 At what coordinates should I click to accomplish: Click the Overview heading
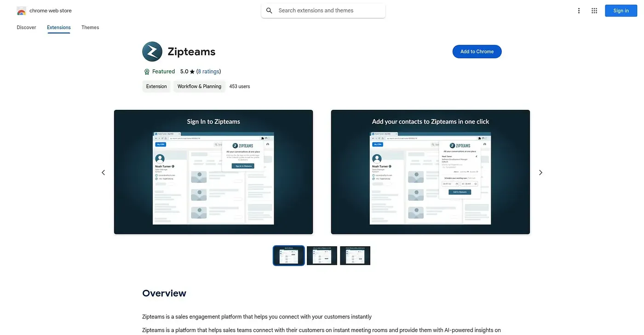pyautogui.click(x=164, y=293)
